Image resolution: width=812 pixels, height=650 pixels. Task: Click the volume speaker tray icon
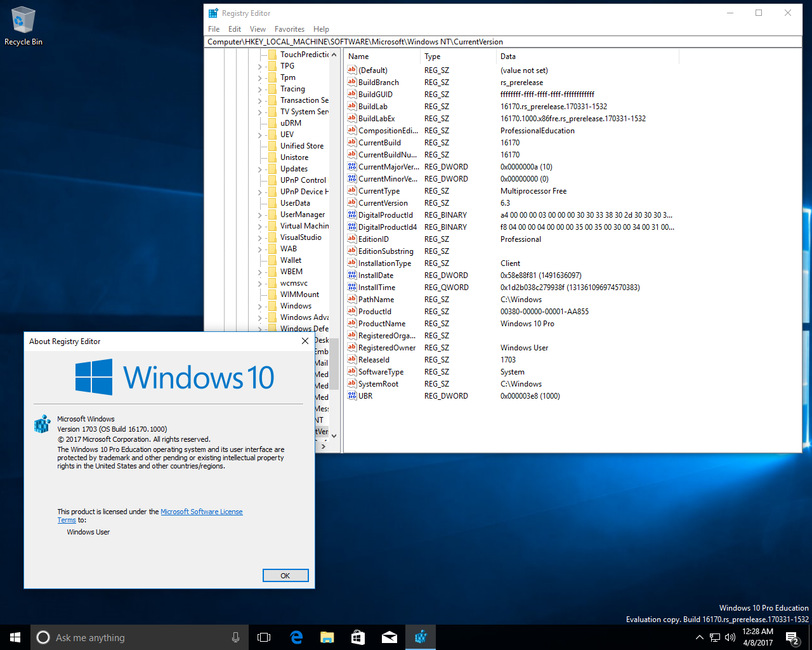730,637
